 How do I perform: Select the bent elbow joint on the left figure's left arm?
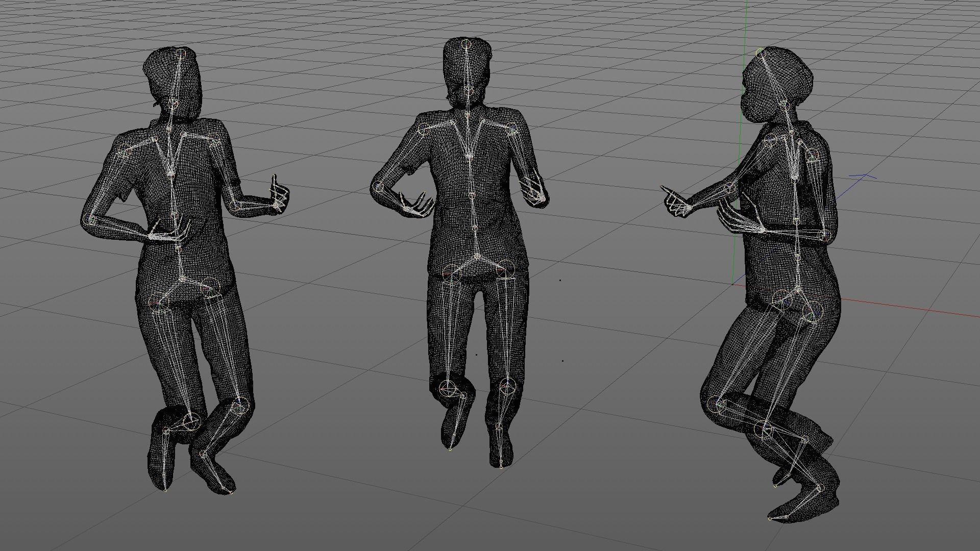pos(89,220)
